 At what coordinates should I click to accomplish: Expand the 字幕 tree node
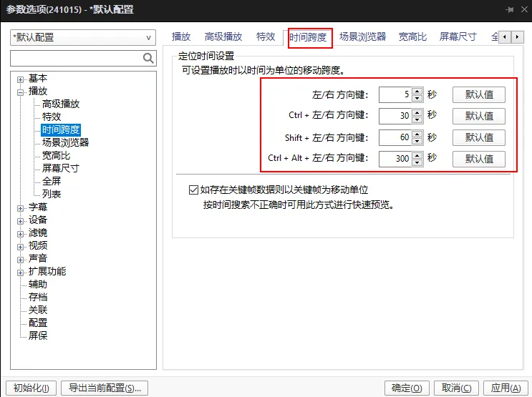pyautogui.click(x=21, y=207)
